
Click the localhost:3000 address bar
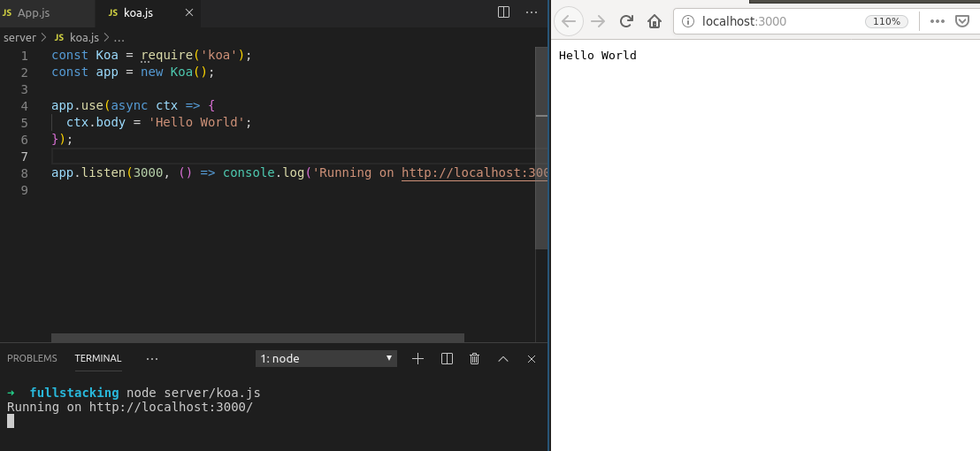(x=778, y=21)
